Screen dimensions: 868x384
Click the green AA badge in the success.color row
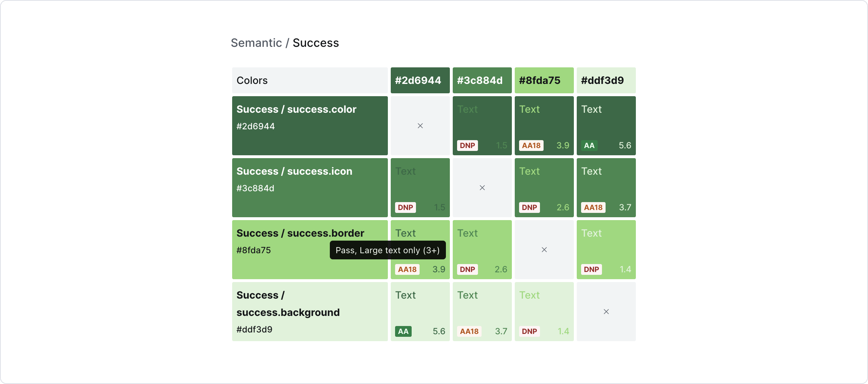tap(589, 146)
